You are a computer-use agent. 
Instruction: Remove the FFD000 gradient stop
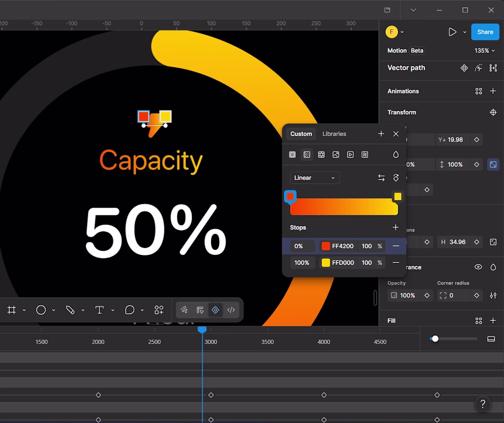point(396,263)
